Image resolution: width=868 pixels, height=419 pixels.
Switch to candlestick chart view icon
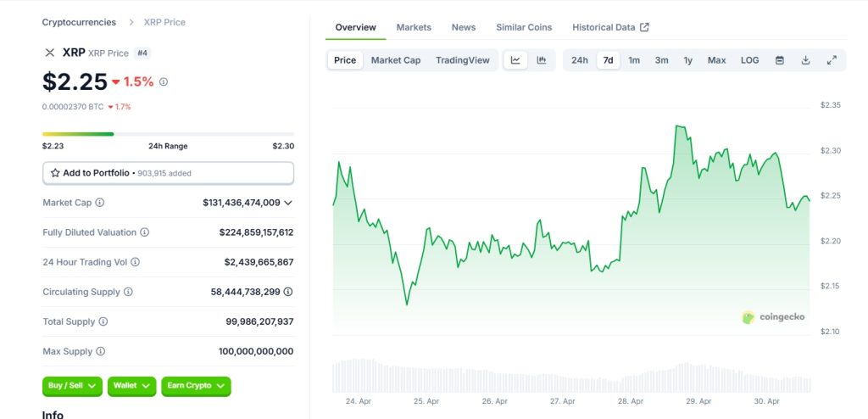(542, 60)
